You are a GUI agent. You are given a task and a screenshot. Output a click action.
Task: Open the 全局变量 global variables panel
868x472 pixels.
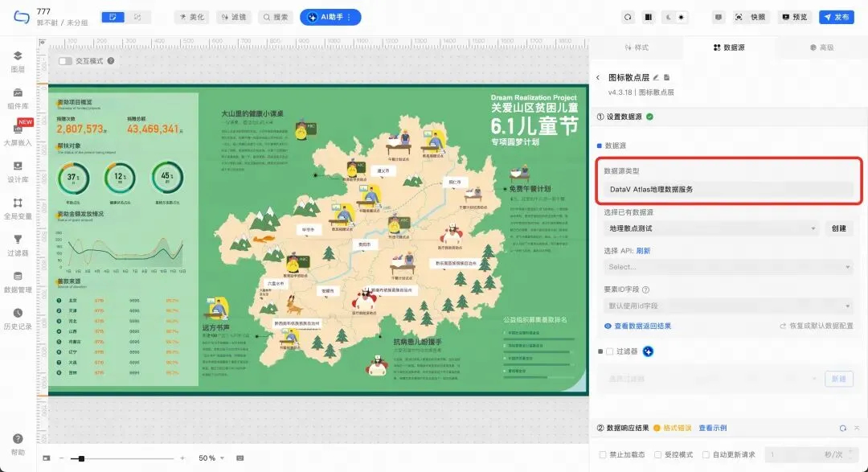(x=18, y=208)
